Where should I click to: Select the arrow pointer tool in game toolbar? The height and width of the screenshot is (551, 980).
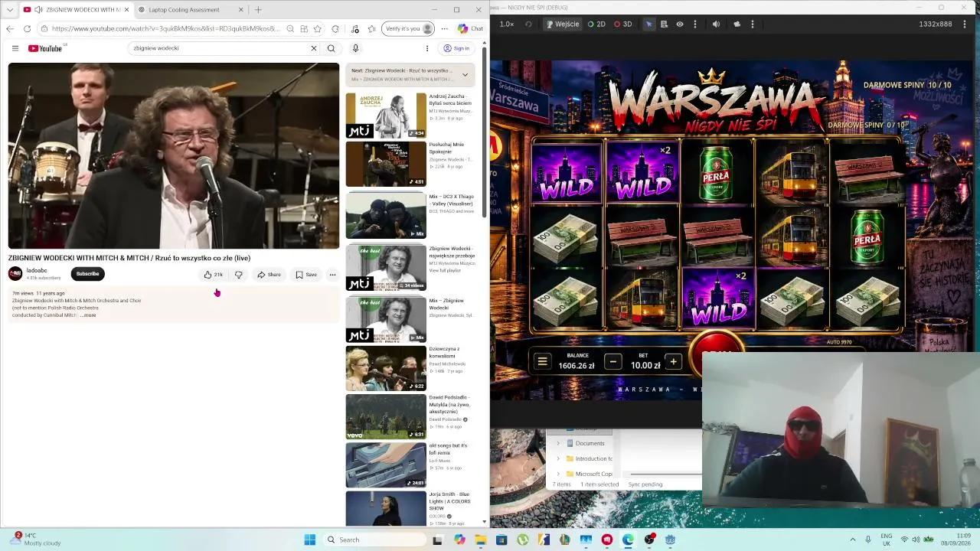[x=648, y=24]
